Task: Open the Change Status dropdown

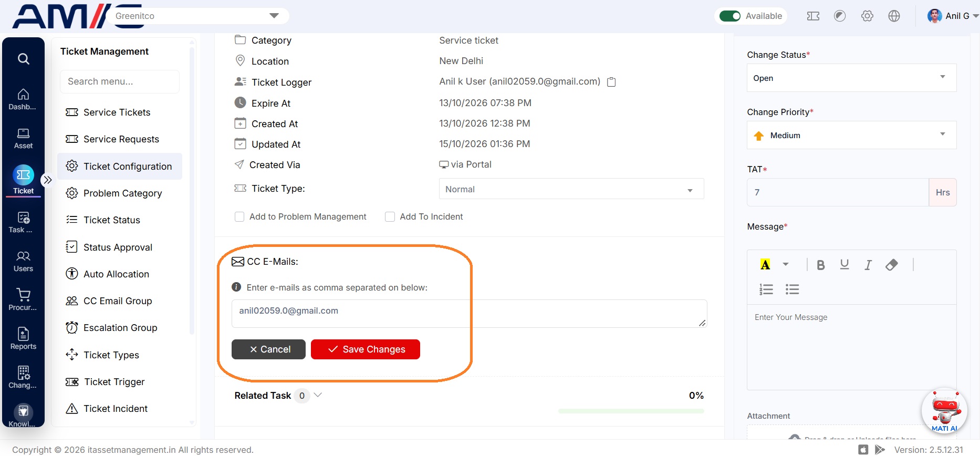Action: [851, 78]
